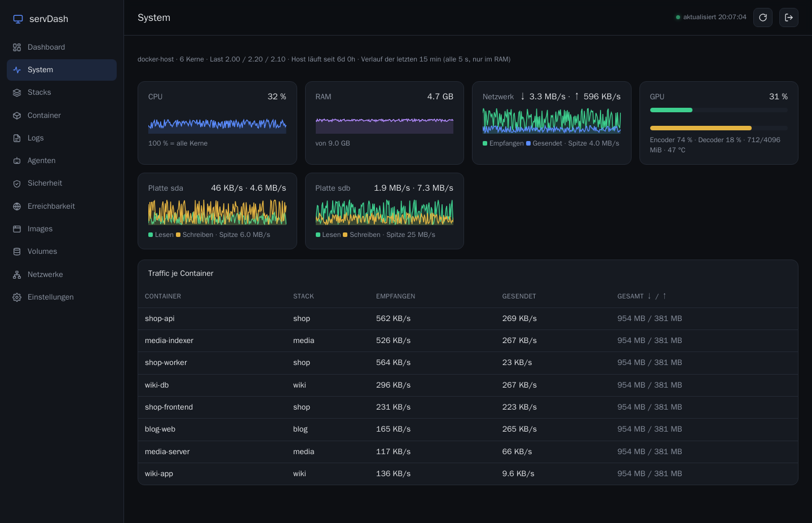812x523 pixels.
Task: Click the 'aktualisiert 20:07:04' status text
Action: point(714,17)
